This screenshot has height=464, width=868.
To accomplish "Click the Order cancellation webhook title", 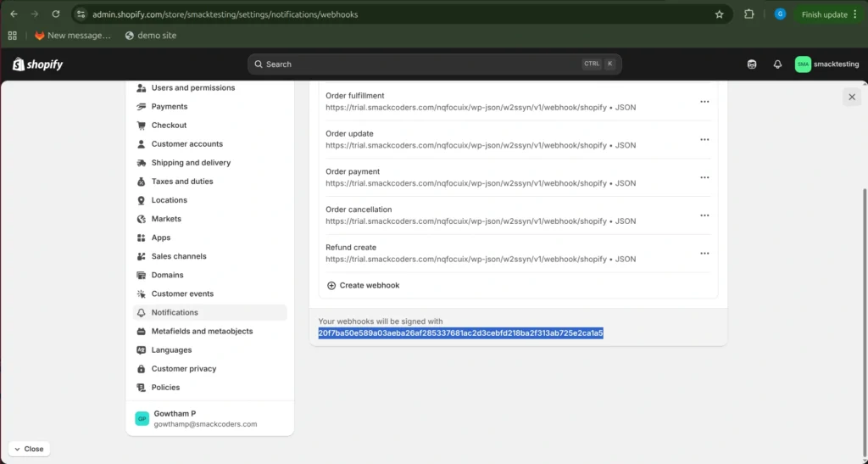I will (359, 210).
